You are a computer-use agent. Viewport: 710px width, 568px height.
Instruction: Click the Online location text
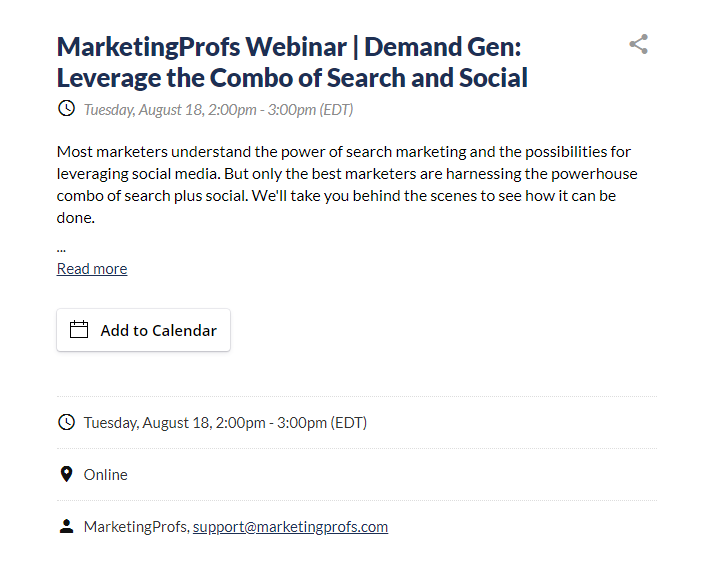(x=106, y=475)
